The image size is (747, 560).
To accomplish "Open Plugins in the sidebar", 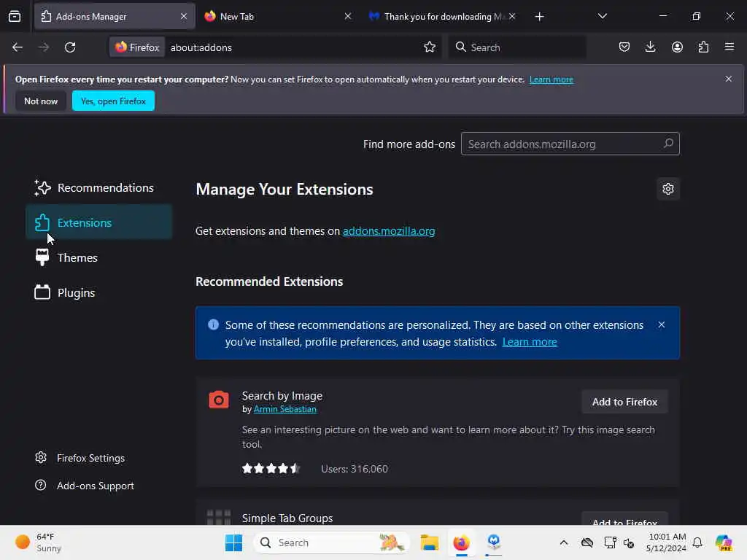I will tap(98, 292).
